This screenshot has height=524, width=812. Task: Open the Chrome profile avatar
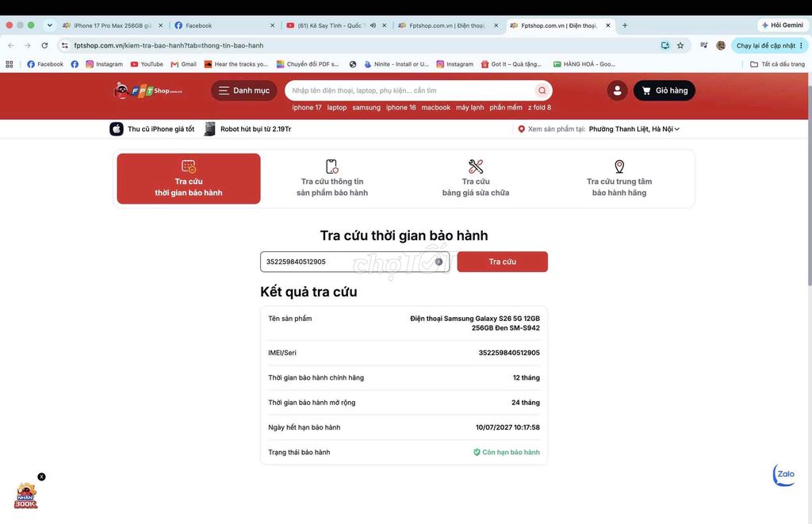coord(720,45)
